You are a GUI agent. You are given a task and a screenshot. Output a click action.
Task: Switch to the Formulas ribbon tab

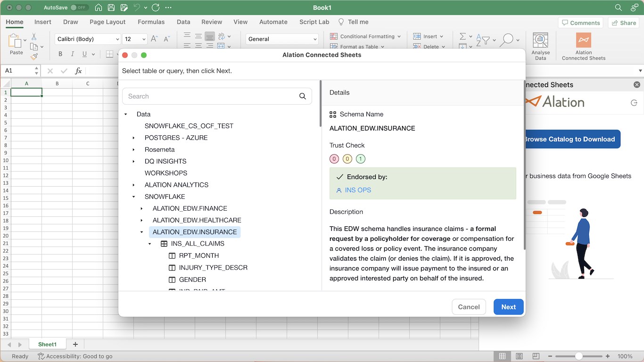[151, 22]
